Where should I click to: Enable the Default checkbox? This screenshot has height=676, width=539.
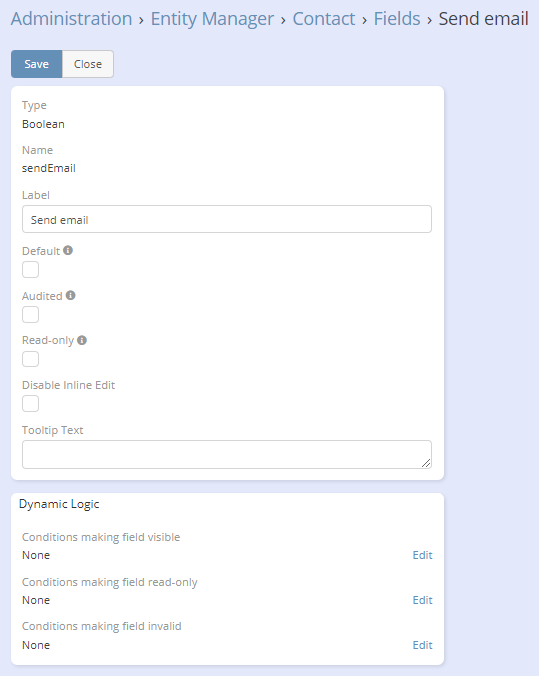click(31, 269)
